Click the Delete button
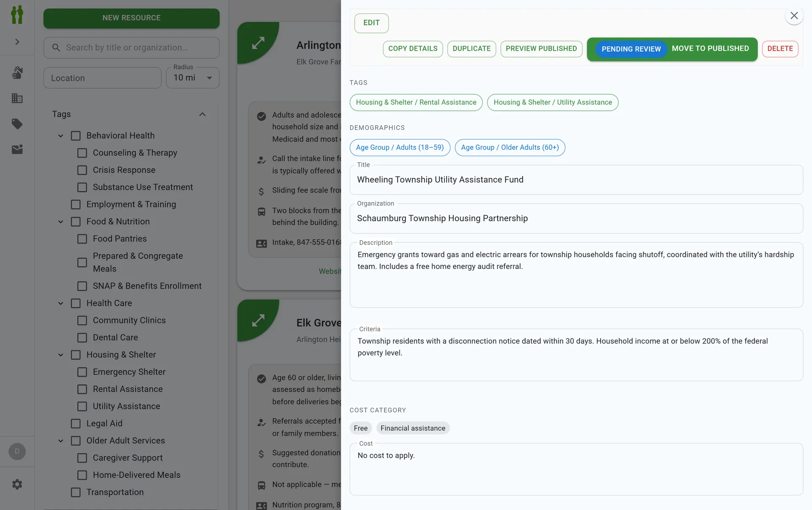Screen dimensions: 812x510 tap(780, 49)
